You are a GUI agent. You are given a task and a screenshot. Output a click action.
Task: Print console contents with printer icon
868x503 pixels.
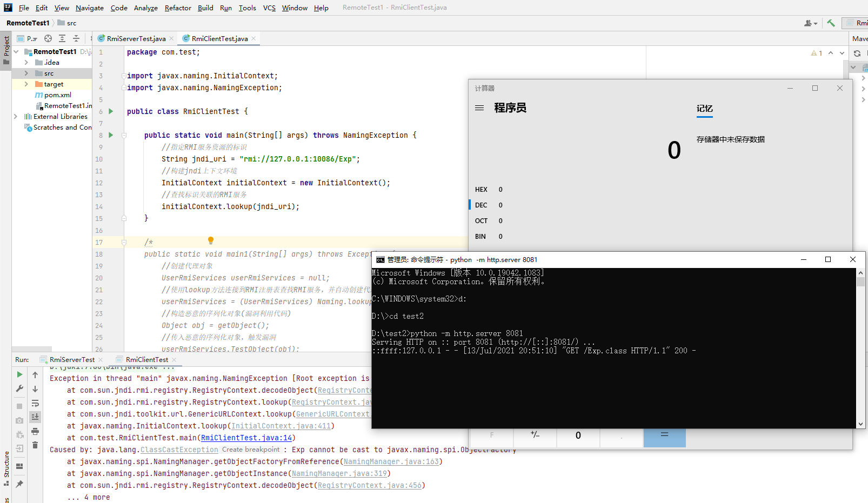pyautogui.click(x=35, y=432)
